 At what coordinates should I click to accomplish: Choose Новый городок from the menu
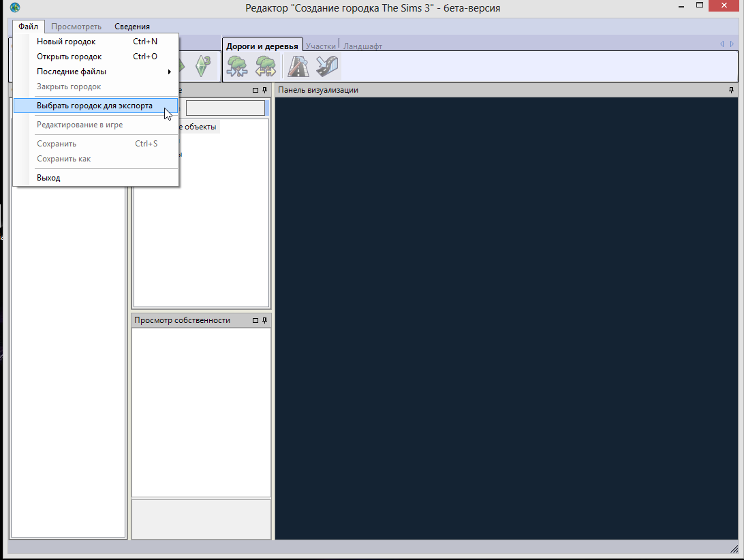tap(66, 42)
